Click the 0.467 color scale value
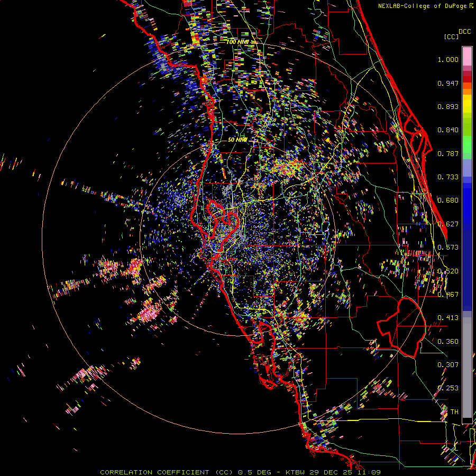 448,295
